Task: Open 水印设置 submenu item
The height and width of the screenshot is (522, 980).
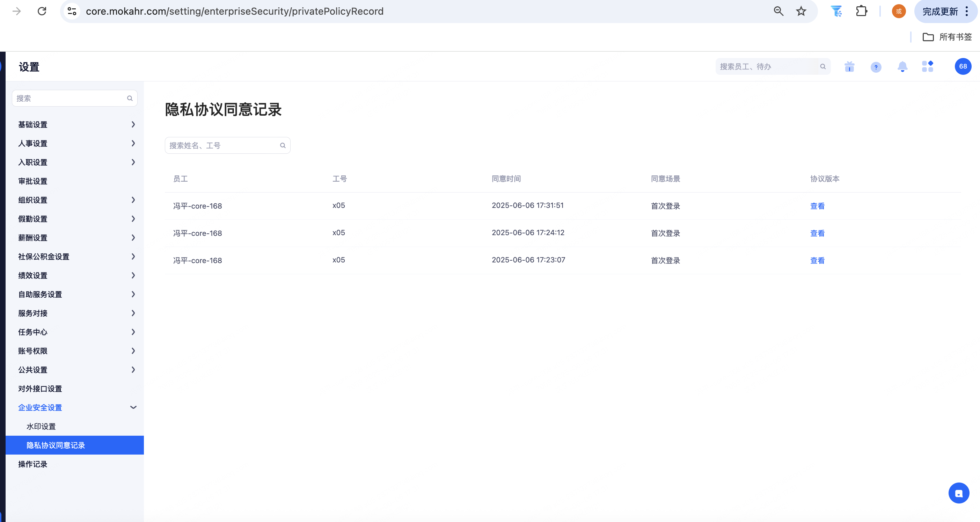Action: pos(75,426)
